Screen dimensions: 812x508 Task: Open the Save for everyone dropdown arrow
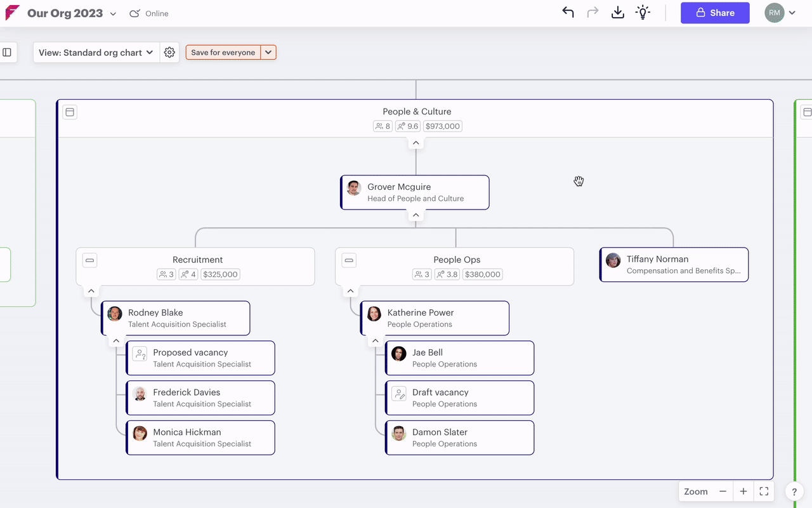point(268,53)
